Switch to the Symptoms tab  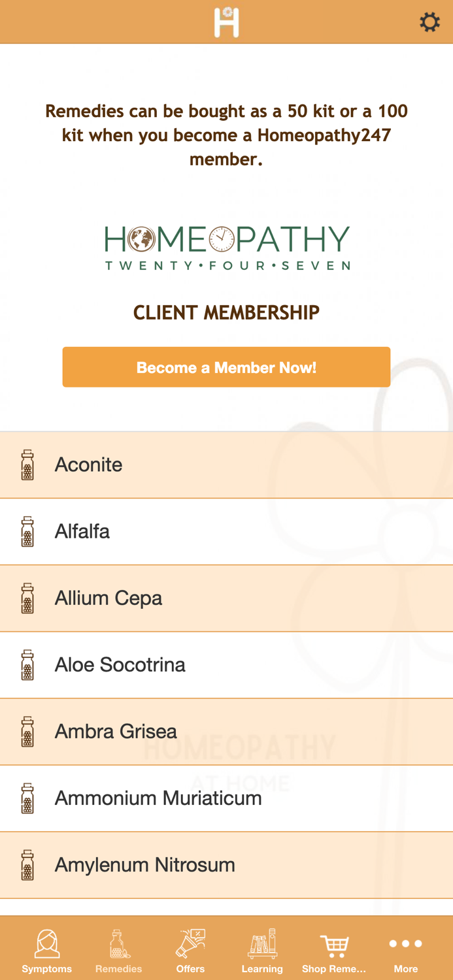pyautogui.click(x=47, y=951)
